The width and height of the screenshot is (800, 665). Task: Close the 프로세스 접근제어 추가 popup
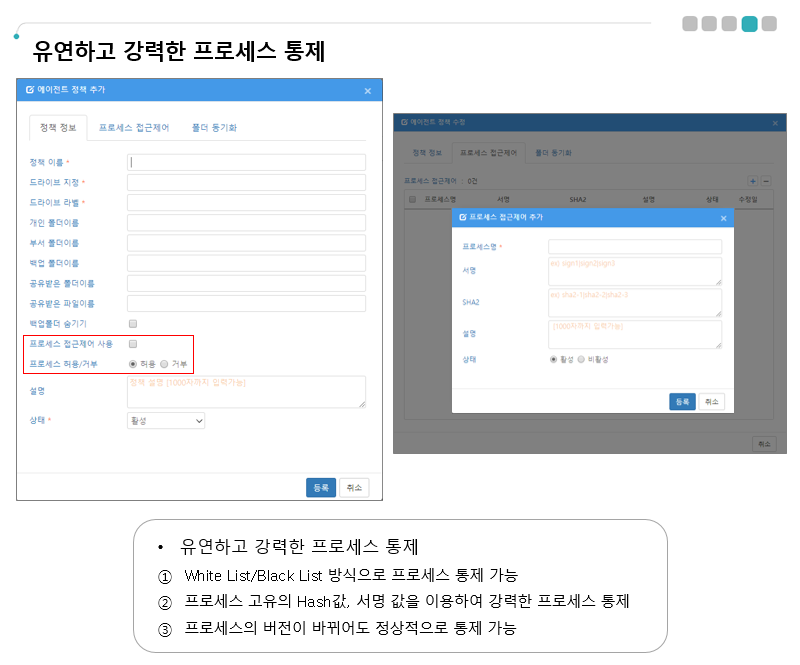(723, 218)
